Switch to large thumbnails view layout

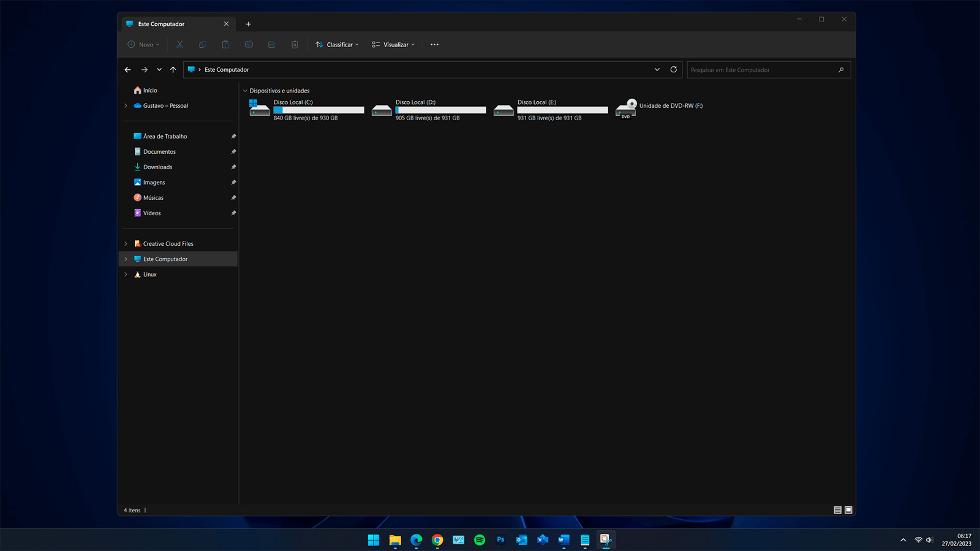click(848, 510)
